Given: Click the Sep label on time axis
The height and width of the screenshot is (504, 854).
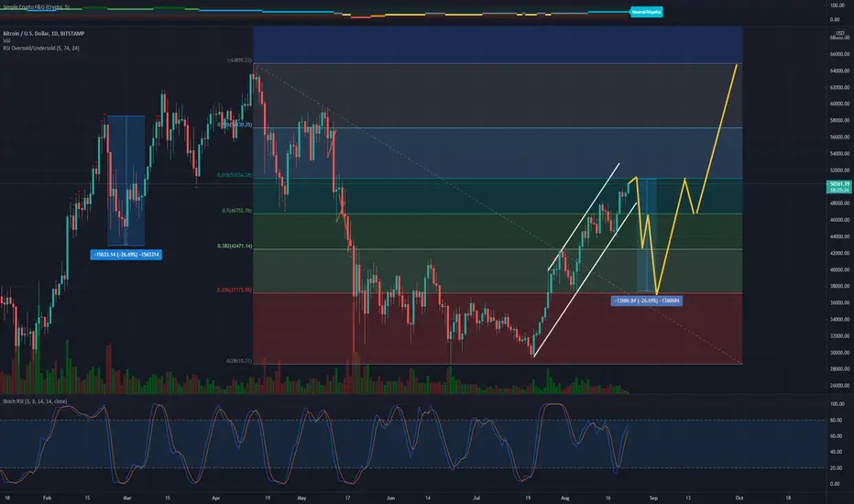Looking at the screenshot, I should (x=653, y=498).
